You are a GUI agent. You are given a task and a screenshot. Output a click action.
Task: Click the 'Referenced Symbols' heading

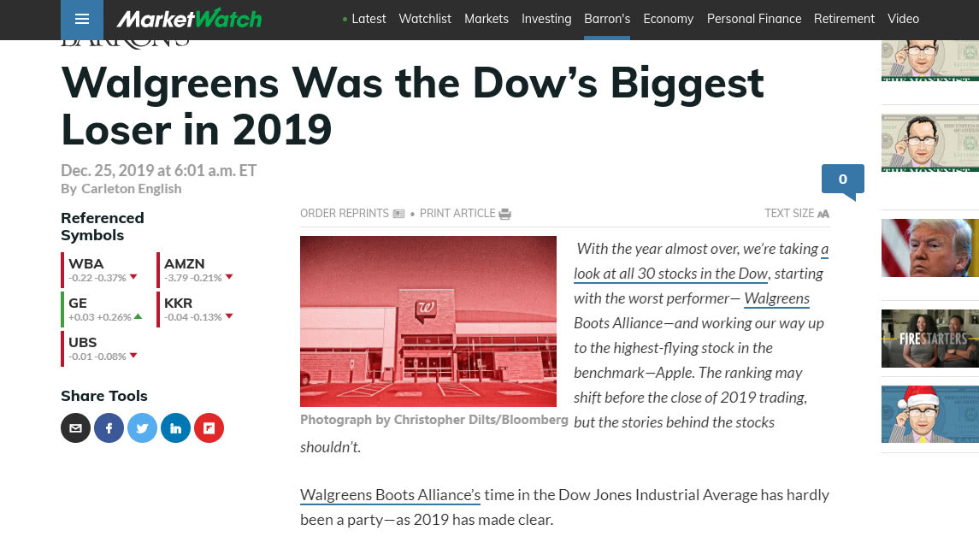(103, 227)
